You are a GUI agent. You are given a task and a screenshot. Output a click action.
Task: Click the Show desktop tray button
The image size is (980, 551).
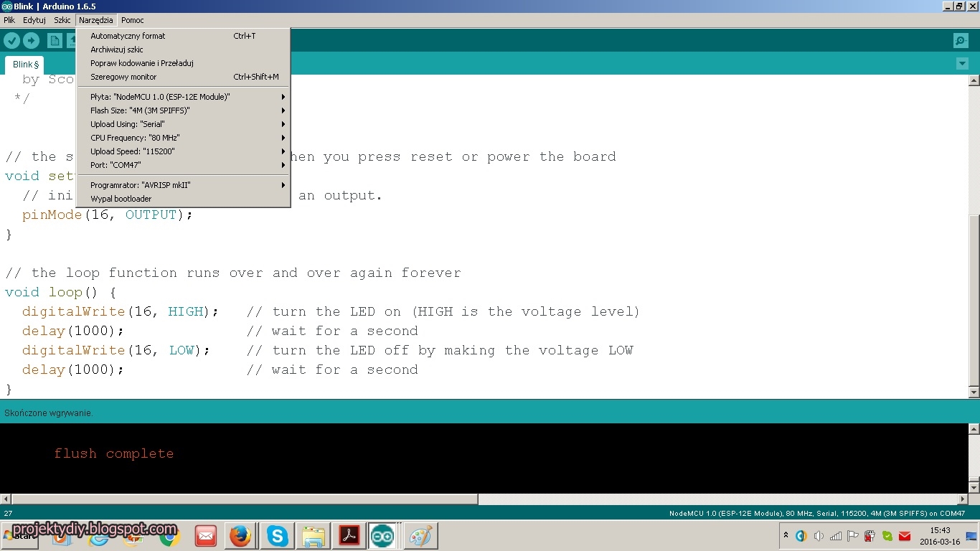pyautogui.click(x=972, y=536)
